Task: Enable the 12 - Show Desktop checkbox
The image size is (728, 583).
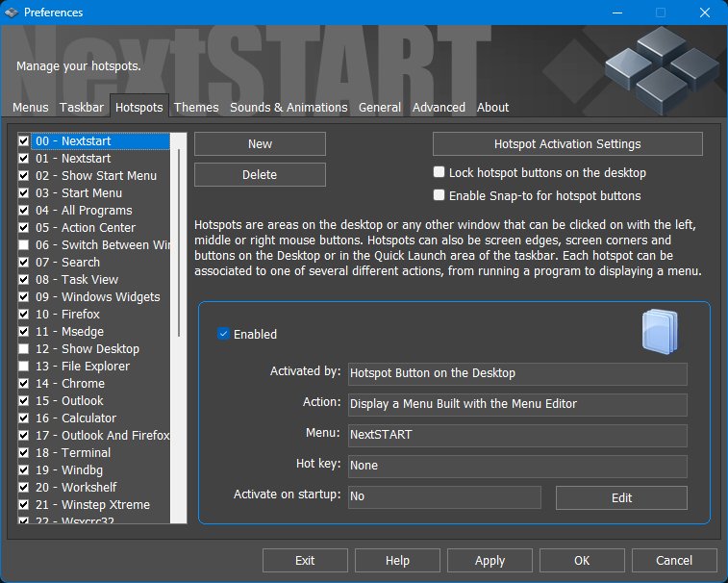Action: point(24,349)
